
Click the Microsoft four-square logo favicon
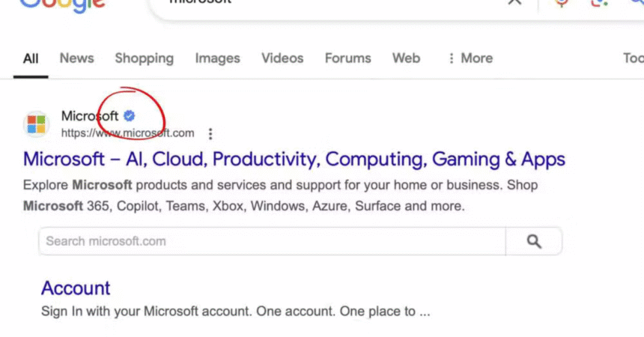(36, 124)
